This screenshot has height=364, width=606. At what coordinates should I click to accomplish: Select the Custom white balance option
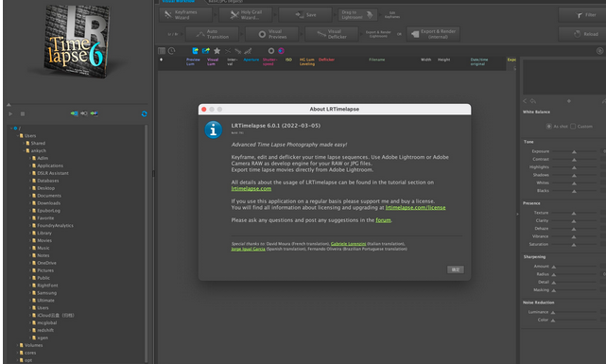tap(573, 126)
